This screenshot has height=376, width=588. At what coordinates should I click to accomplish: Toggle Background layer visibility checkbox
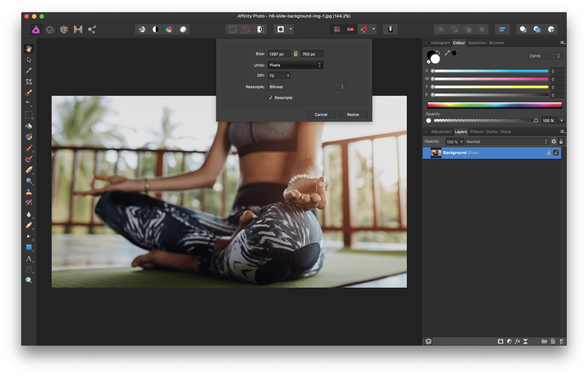[556, 153]
